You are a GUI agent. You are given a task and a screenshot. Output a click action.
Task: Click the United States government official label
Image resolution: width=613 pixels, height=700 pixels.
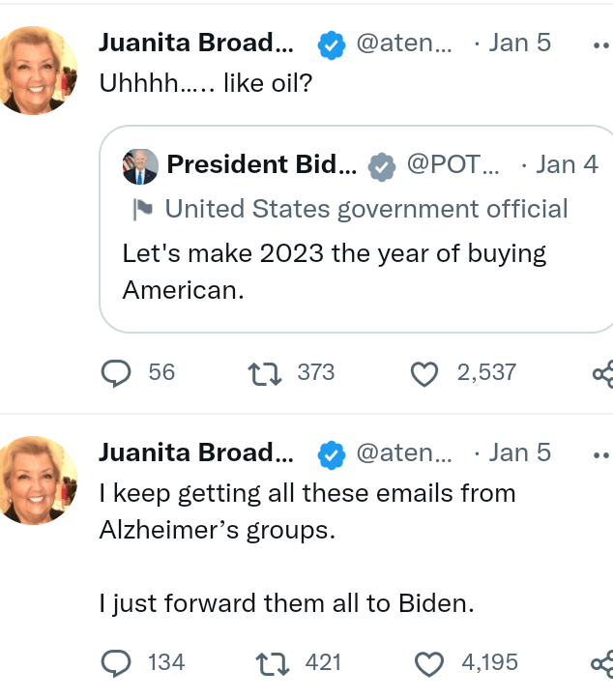tap(366, 209)
